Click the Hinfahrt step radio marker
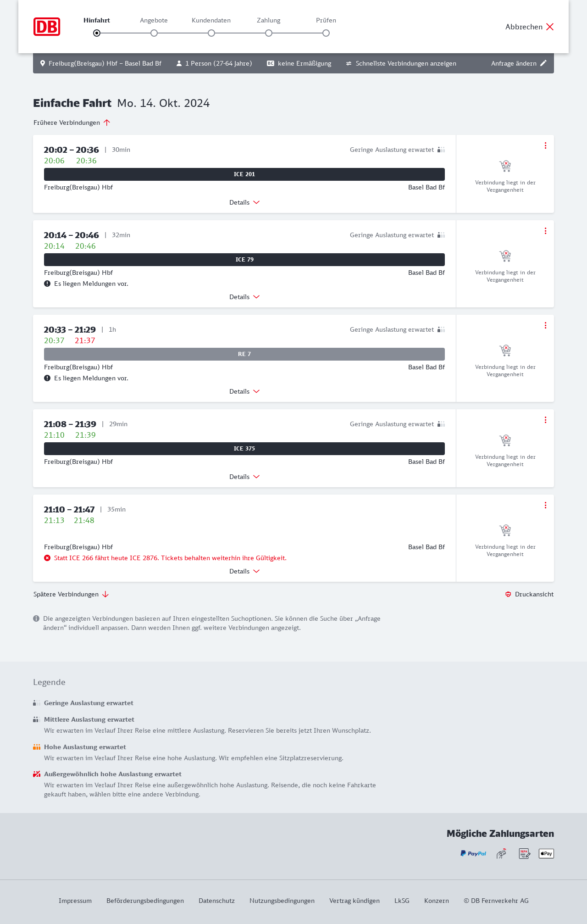The height and width of the screenshot is (924, 587). click(x=97, y=33)
